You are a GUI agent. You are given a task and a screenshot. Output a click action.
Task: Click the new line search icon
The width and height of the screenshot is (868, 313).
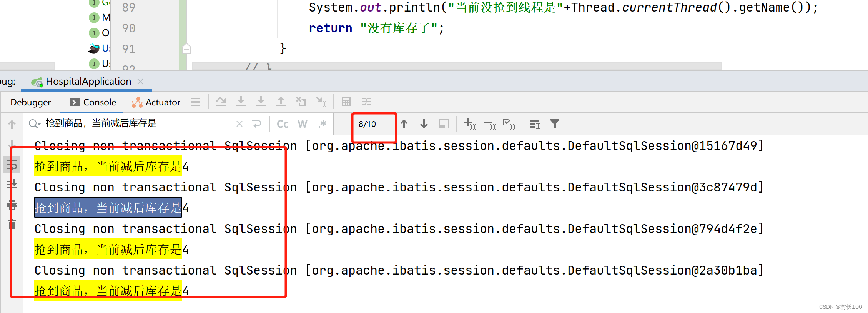tap(256, 124)
